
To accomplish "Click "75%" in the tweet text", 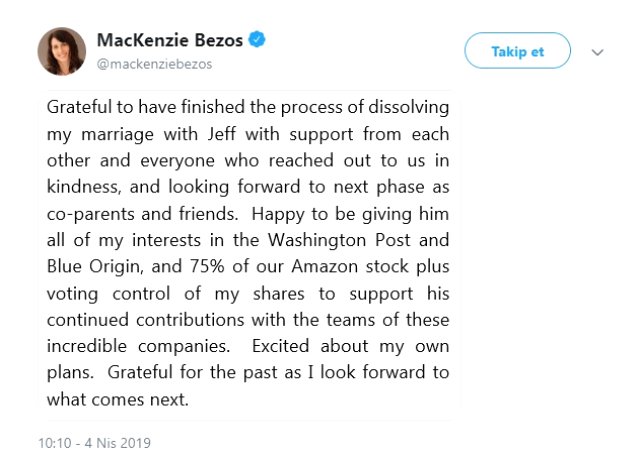I will tap(201, 263).
